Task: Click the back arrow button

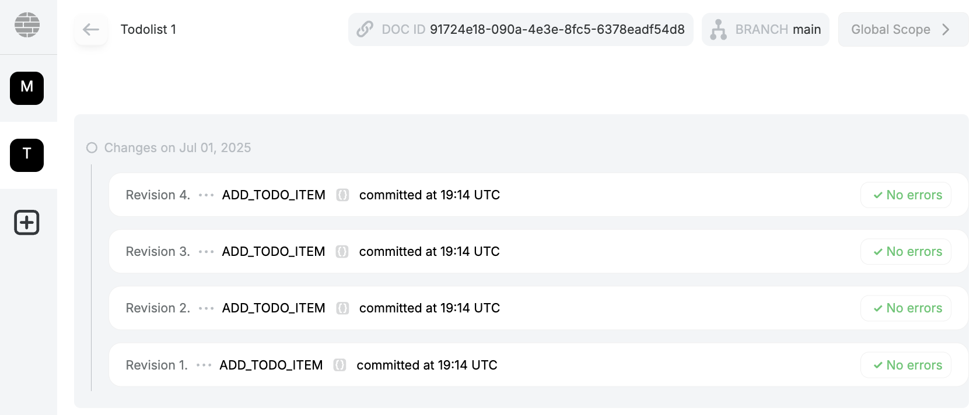Action: [91, 30]
